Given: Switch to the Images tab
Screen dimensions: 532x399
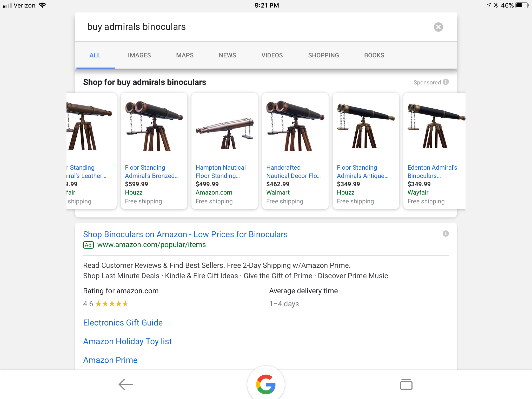Looking at the screenshot, I should click(139, 55).
